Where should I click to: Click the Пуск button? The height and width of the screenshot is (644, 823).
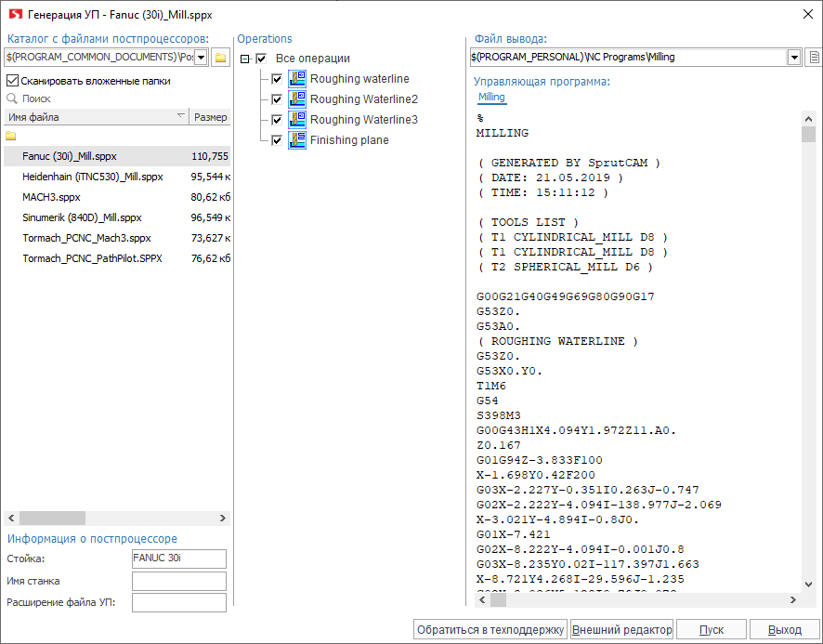711,629
